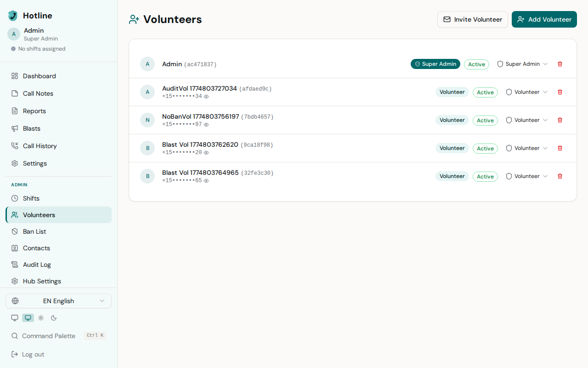
Task: Go to the Ban List admin page
Action: 34,231
